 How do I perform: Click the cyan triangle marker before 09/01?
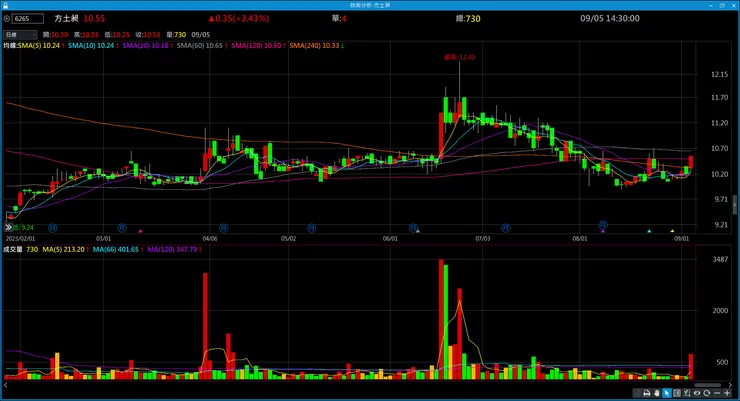pos(649,231)
